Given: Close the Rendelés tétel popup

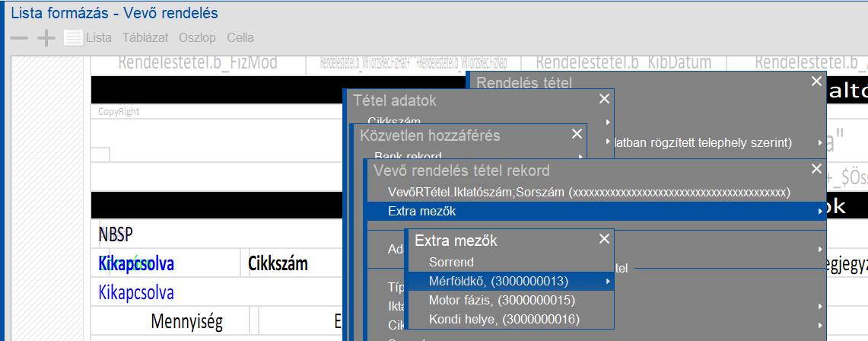Looking at the screenshot, I should (x=816, y=81).
